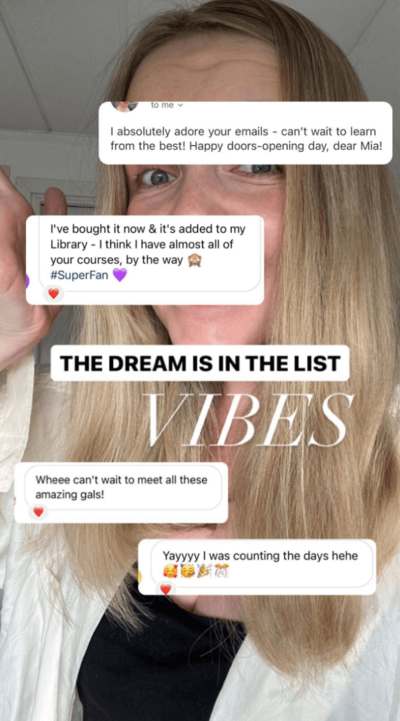The width and height of the screenshot is (400, 721).
Task: Click the confetti ball emoji
Action: click(221, 572)
